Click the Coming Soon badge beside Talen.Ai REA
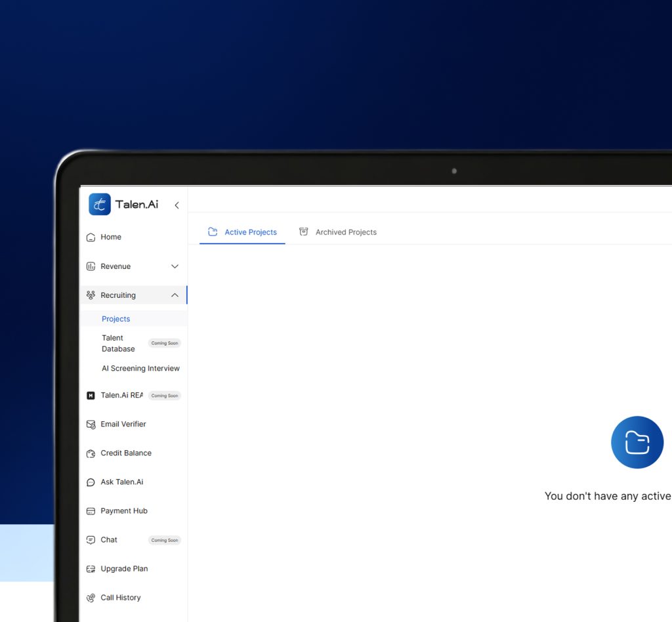This screenshot has width=672, height=622. pos(165,396)
